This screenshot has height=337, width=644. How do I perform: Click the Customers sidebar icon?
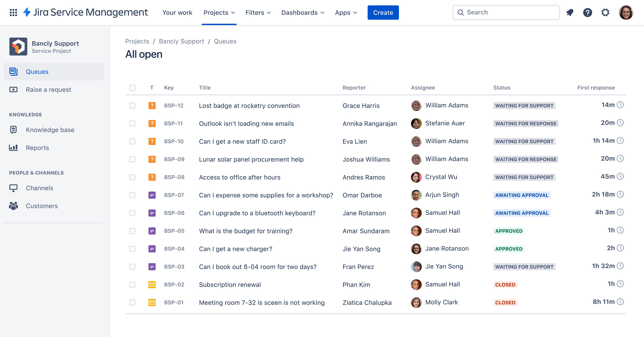(13, 206)
